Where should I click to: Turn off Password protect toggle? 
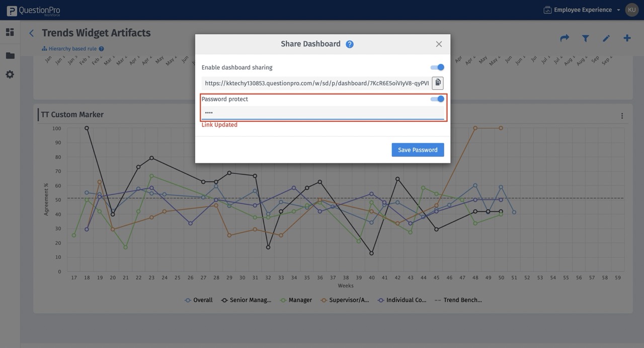(x=438, y=99)
